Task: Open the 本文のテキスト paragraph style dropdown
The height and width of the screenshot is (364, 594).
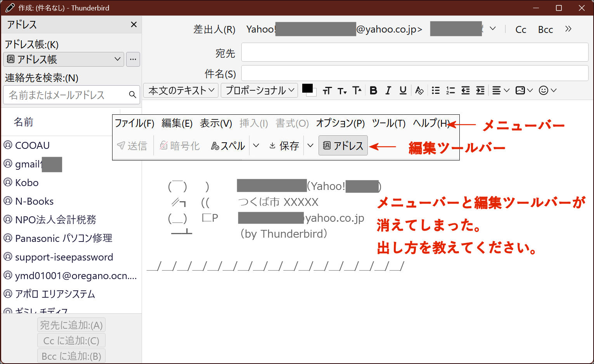Action: coord(181,90)
